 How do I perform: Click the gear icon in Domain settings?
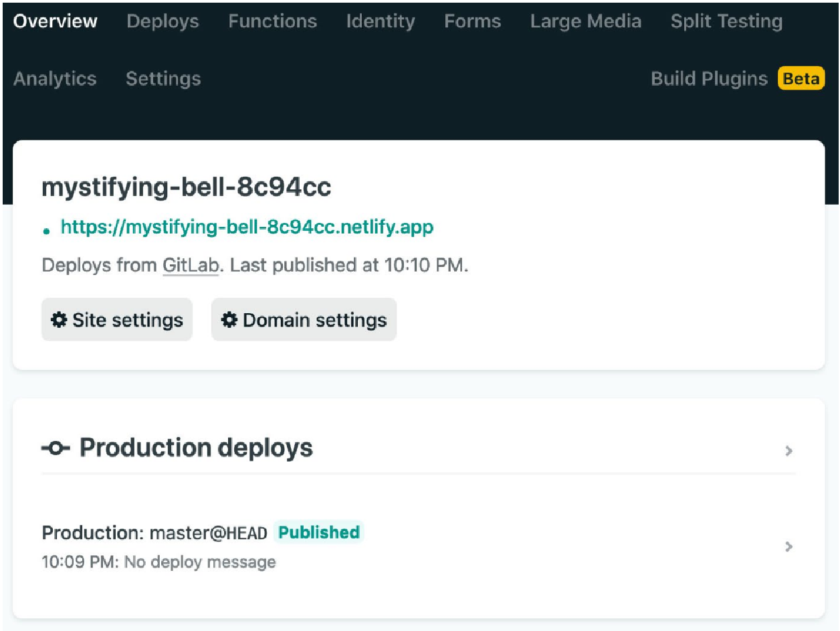(229, 321)
